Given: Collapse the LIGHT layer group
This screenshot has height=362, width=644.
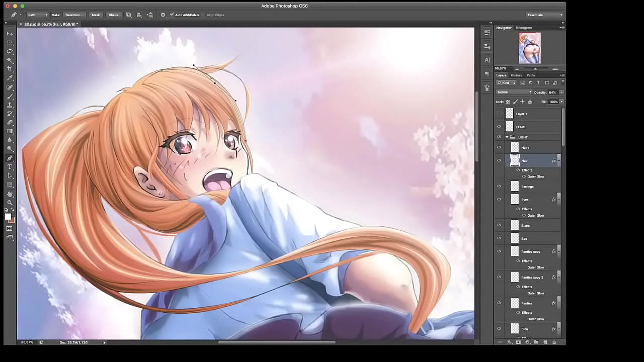Looking at the screenshot, I should coord(507,137).
